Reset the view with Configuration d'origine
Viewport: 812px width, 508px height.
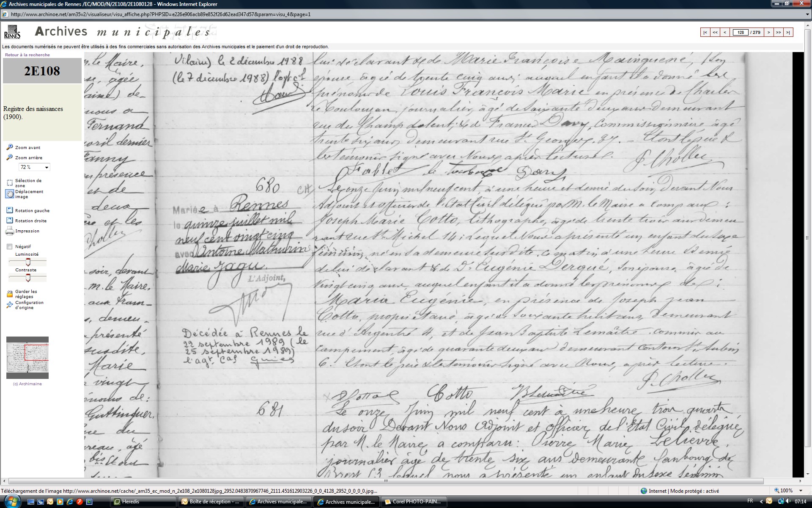pyautogui.click(x=10, y=305)
